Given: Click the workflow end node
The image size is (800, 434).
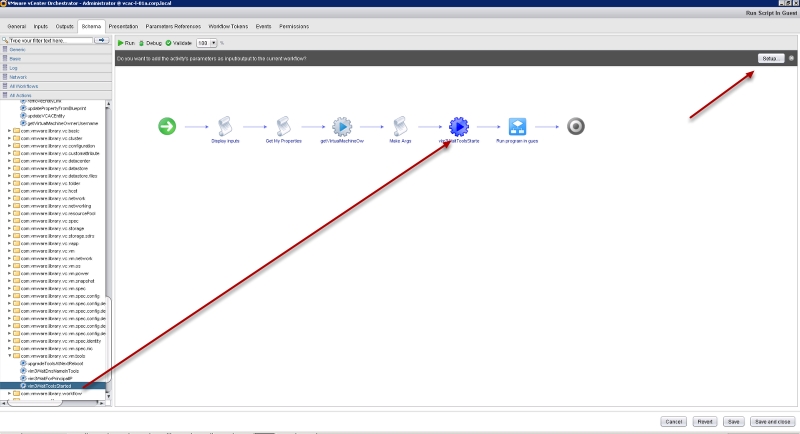Looking at the screenshot, I should click(x=575, y=126).
